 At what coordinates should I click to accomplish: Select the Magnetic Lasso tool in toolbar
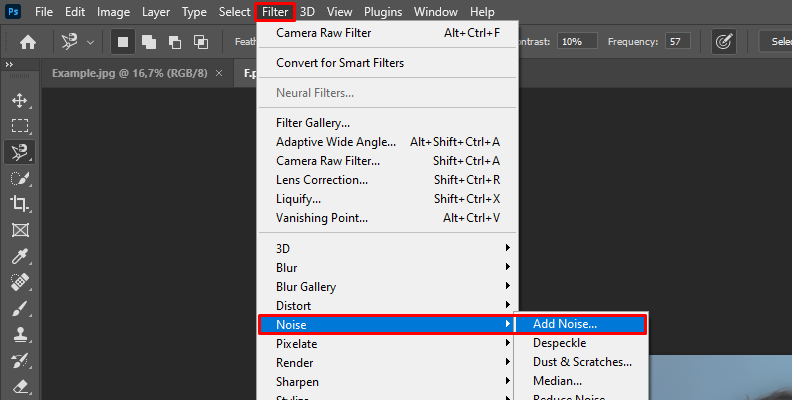click(20, 152)
